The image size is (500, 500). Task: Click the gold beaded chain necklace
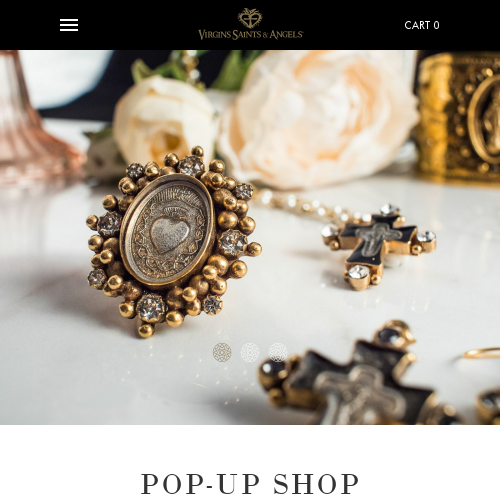[300, 203]
